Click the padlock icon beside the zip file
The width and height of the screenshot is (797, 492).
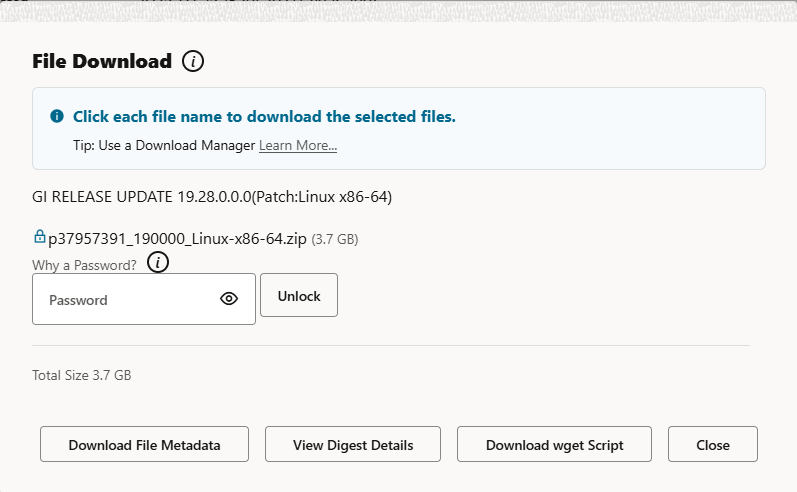(39, 236)
